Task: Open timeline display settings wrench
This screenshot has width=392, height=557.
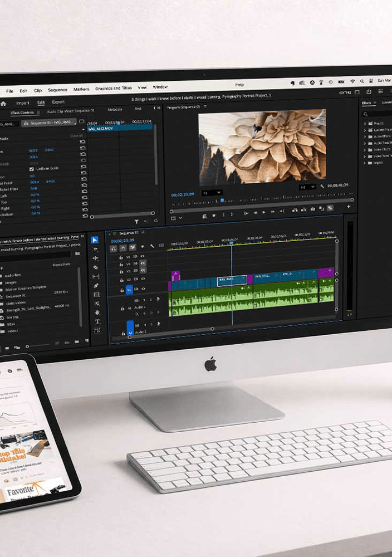Action: pos(152,246)
